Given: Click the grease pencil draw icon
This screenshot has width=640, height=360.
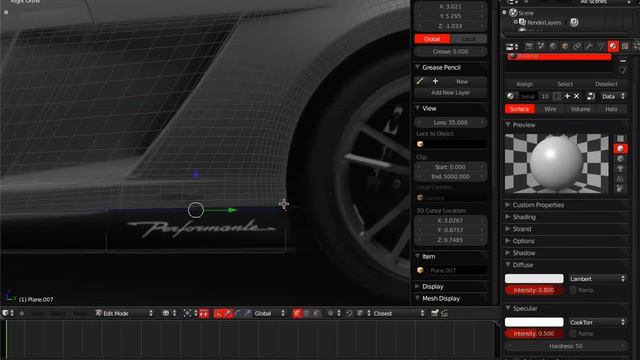Looking at the screenshot, I should (x=420, y=81).
